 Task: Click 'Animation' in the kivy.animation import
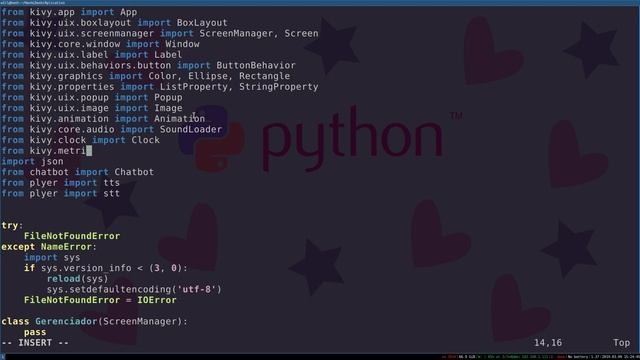coord(180,119)
